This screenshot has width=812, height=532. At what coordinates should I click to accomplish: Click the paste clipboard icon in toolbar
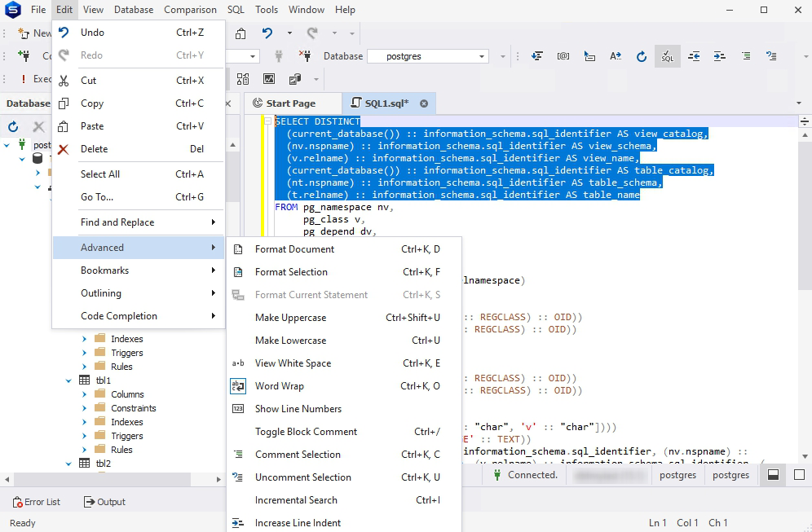point(241,33)
